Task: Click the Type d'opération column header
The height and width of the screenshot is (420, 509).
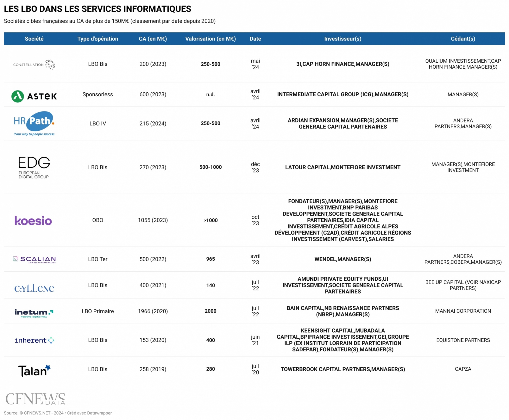Action: pos(98,39)
